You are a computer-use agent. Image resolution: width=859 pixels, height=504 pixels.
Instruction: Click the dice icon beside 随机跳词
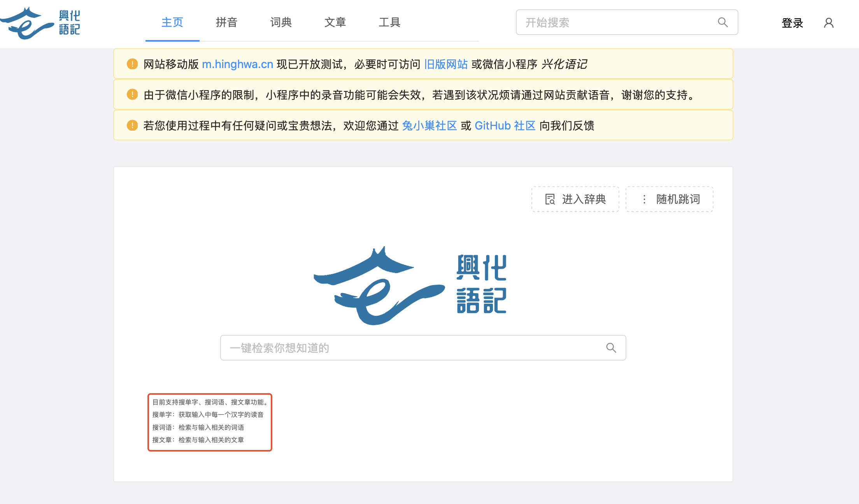tap(644, 199)
